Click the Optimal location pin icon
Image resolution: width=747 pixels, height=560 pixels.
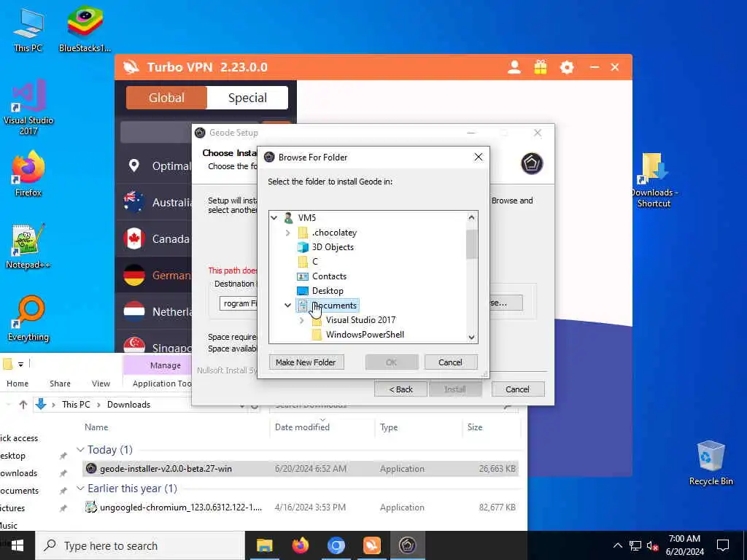[134, 166]
